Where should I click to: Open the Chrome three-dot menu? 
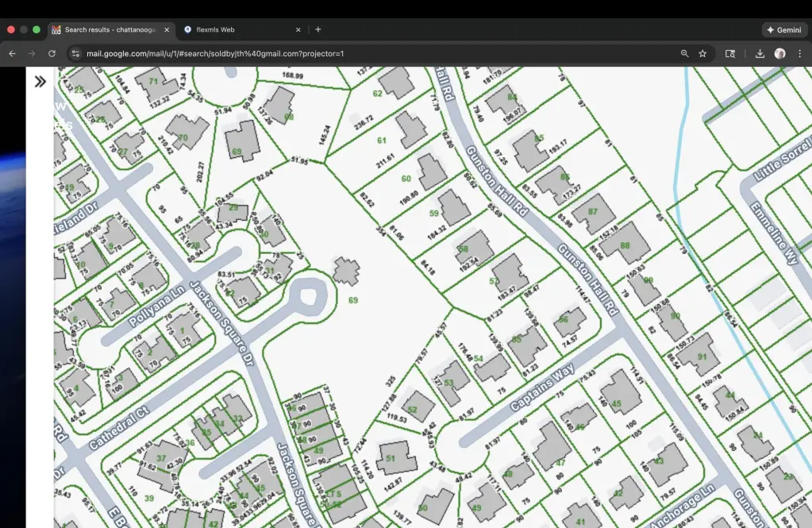click(799, 53)
